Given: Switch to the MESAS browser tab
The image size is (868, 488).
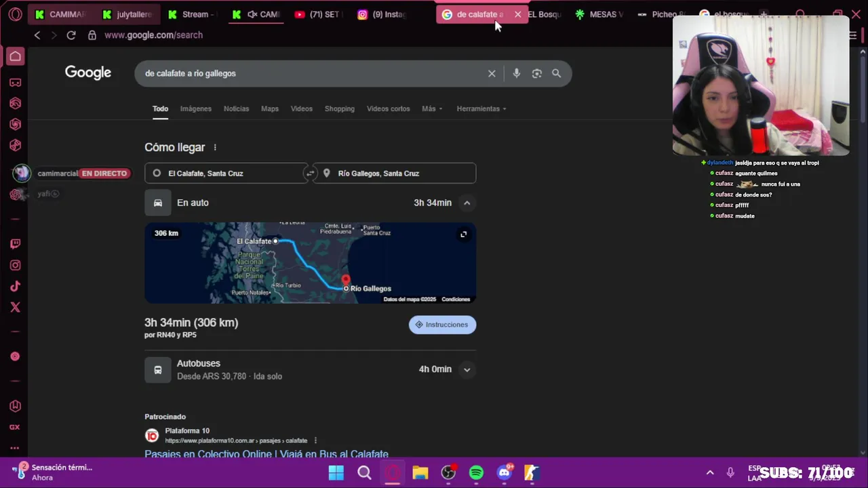Looking at the screenshot, I should [599, 14].
